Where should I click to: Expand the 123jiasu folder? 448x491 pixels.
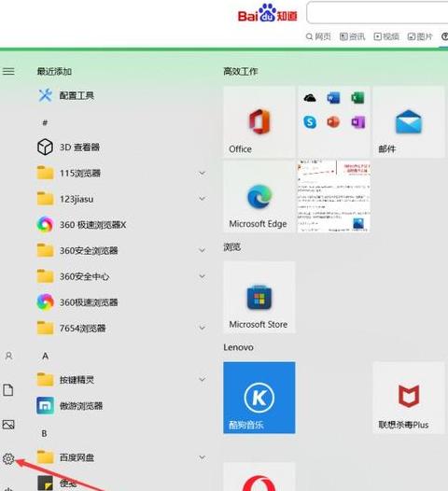(202, 199)
